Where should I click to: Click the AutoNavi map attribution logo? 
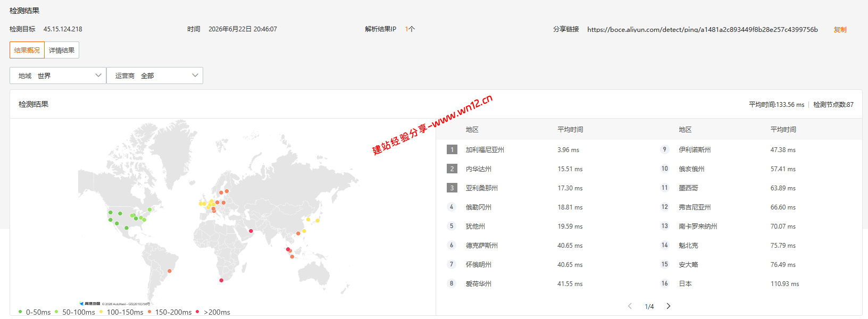(89, 304)
